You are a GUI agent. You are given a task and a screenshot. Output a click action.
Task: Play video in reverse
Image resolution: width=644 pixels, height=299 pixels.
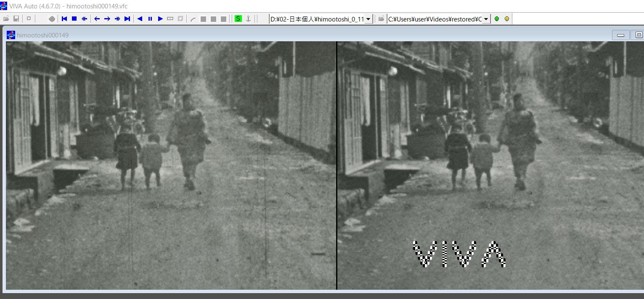[140, 19]
